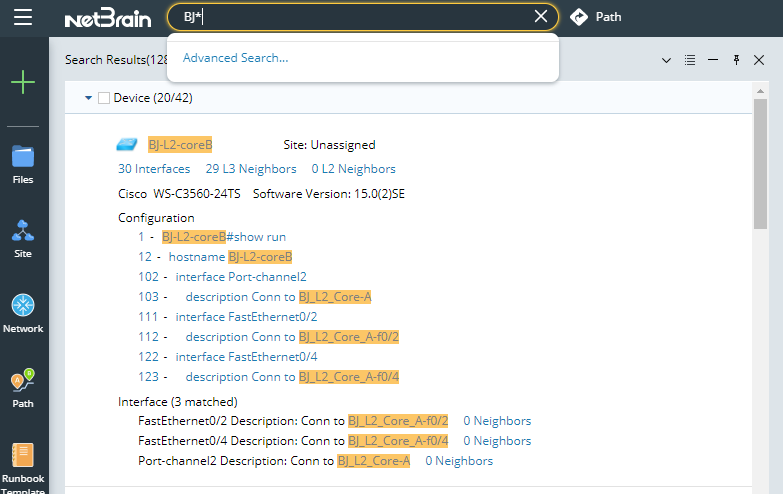The height and width of the screenshot is (494, 783).
Task: Click the Search Results title
Action: (x=116, y=60)
